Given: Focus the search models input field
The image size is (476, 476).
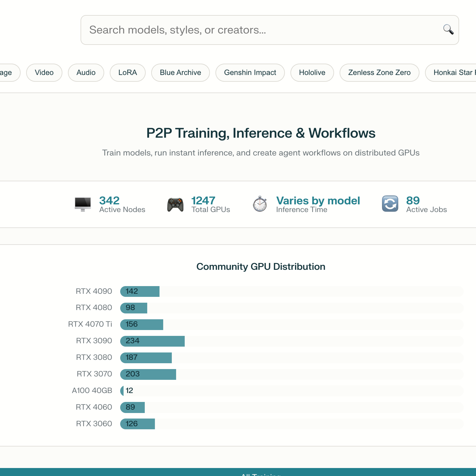Looking at the screenshot, I should pos(270,30).
